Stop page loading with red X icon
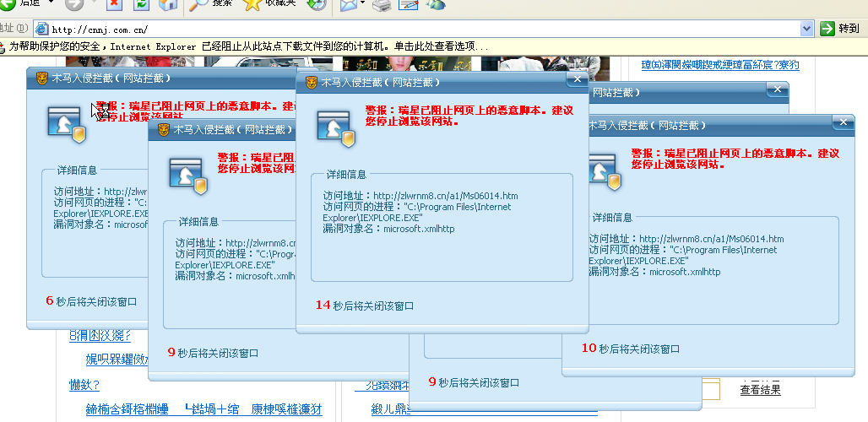 point(114,4)
